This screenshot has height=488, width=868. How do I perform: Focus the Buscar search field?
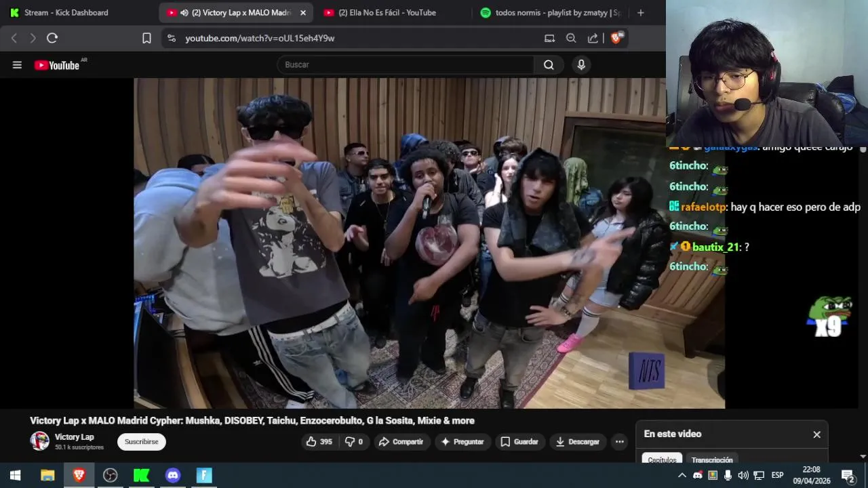tap(406, 65)
